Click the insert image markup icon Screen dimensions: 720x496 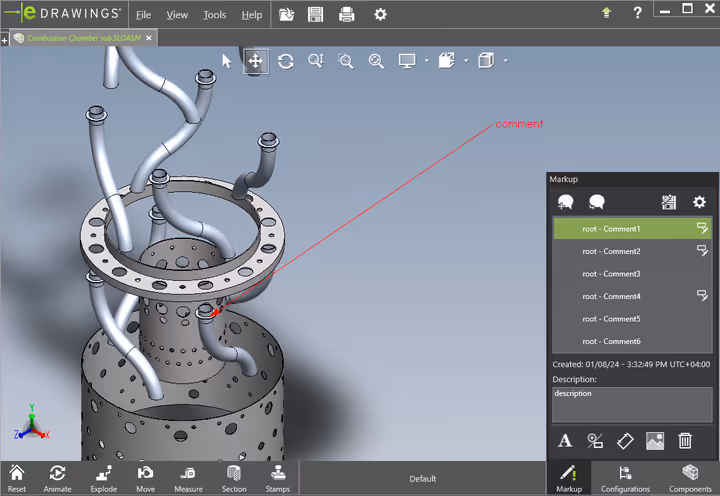pyautogui.click(x=655, y=441)
